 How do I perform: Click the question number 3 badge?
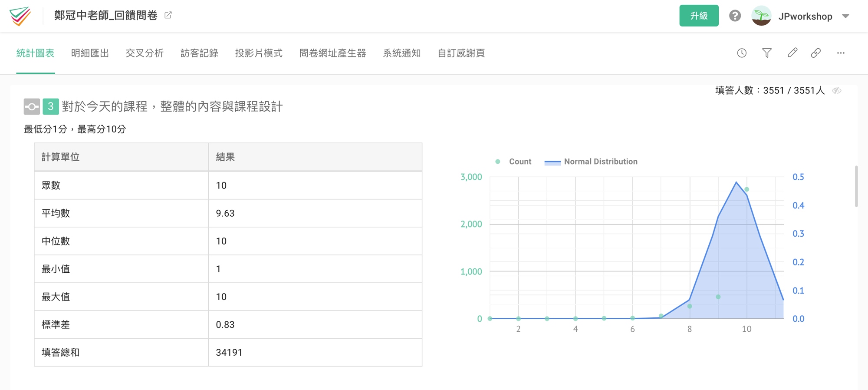51,106
